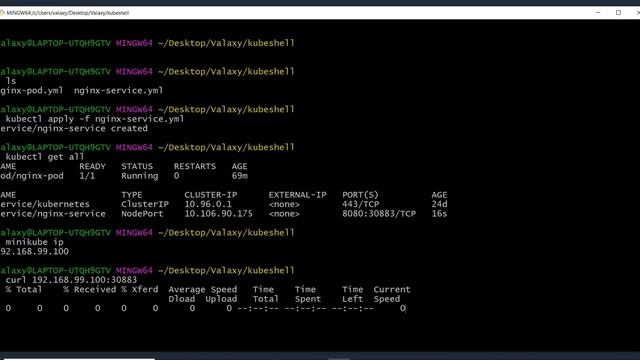Click 'ervice/nginx-service' row in services table

tap(53, 214)
